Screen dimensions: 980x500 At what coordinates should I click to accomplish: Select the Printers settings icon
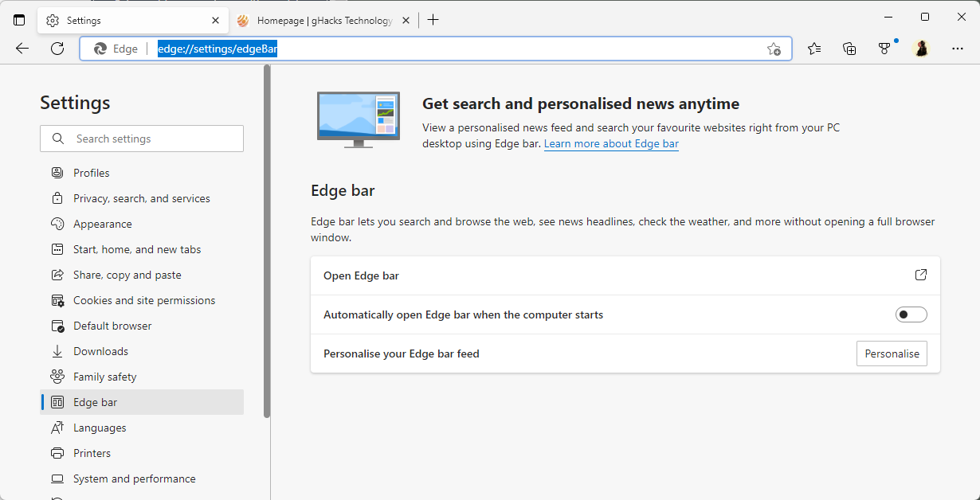click(x=57, y=453)
